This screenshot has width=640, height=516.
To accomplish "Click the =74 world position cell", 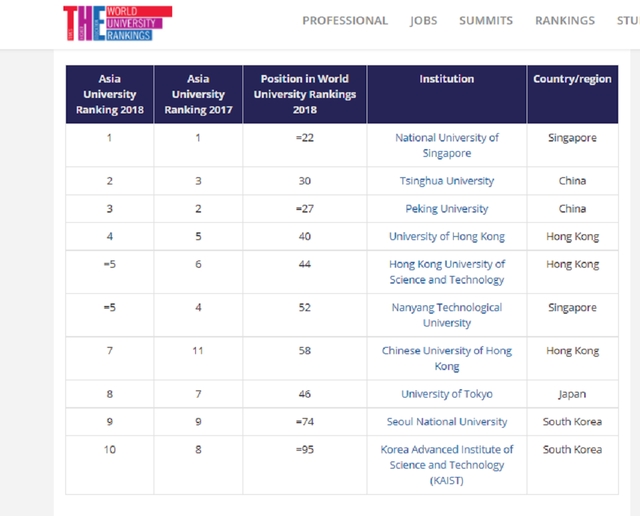I will point(304,422).
